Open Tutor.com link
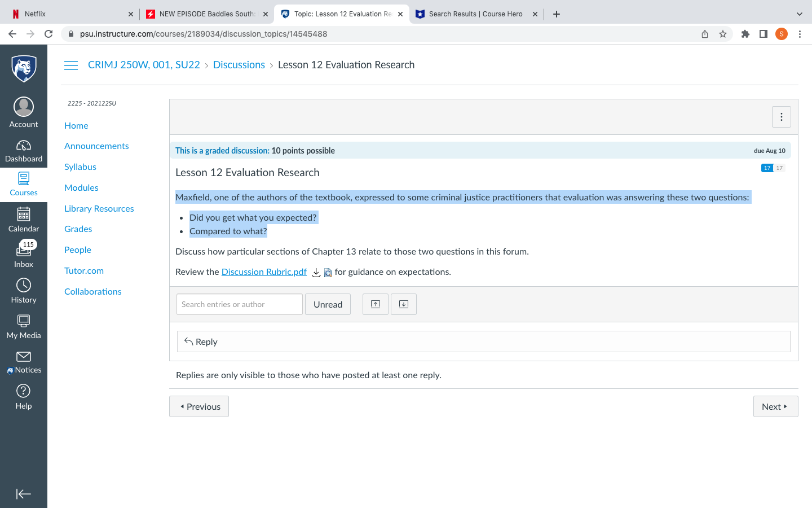Viewport: 812px width, 508px height. tap(84, 270)
